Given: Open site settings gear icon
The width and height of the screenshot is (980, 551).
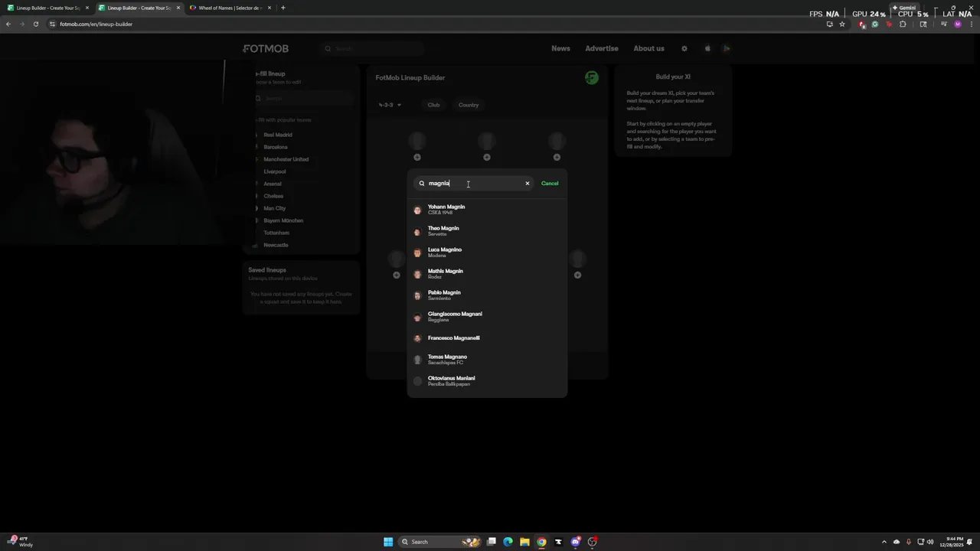Looking at the screenshot, I should click(x=684, y=48).
